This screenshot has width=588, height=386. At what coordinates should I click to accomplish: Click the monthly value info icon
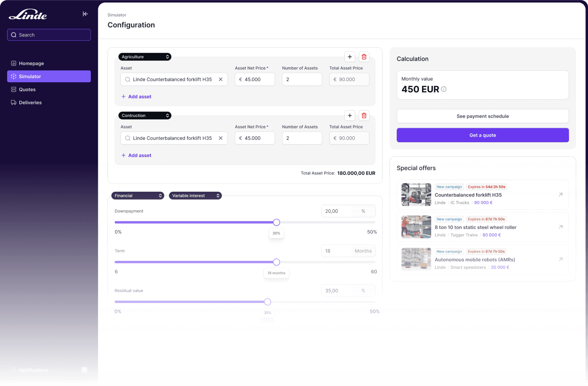point(444,89)
